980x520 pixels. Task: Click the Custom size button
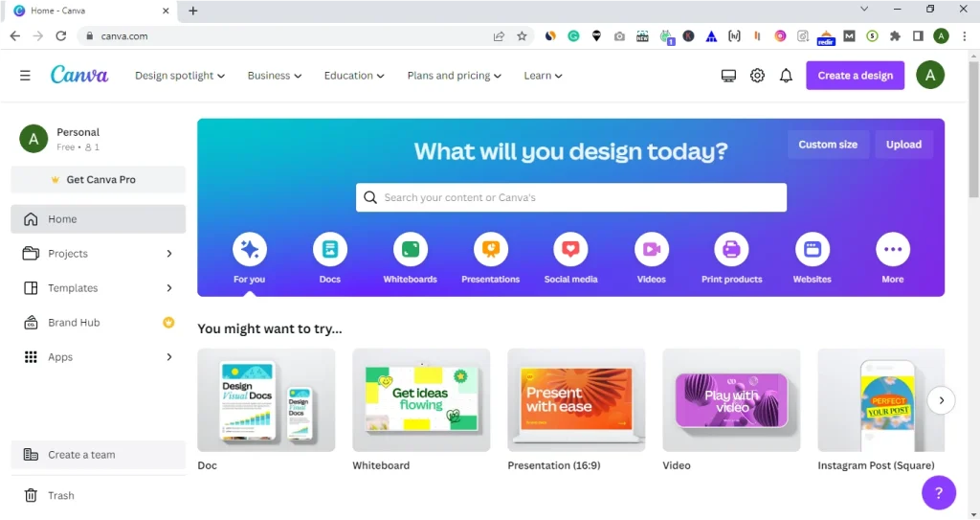(x=828, y=145)
